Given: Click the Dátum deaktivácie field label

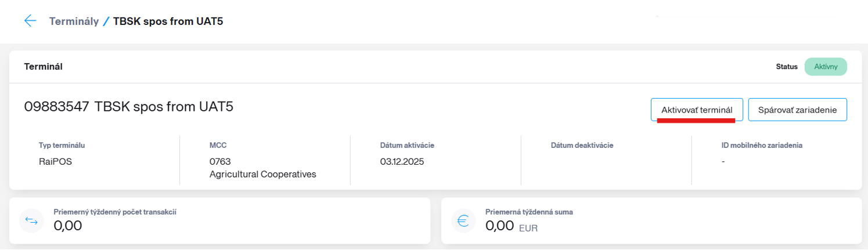Looking at the screenshot, I should click(582, 145).
